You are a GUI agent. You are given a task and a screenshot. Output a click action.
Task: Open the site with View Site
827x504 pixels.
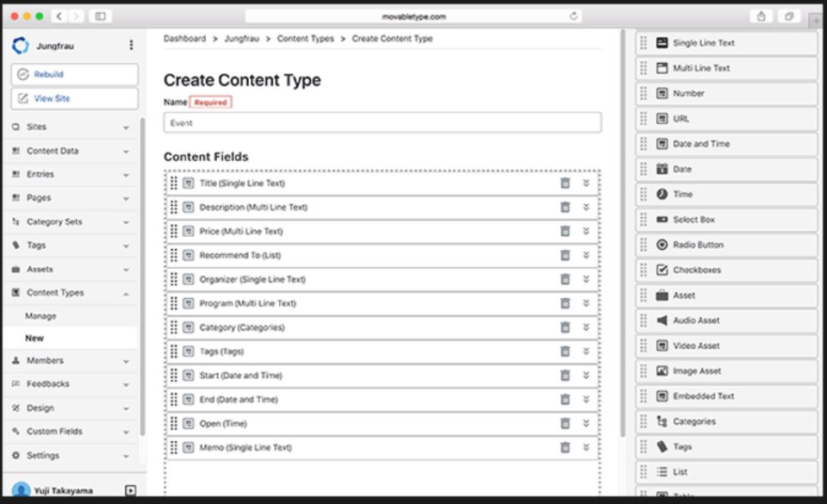pos(72,97)
